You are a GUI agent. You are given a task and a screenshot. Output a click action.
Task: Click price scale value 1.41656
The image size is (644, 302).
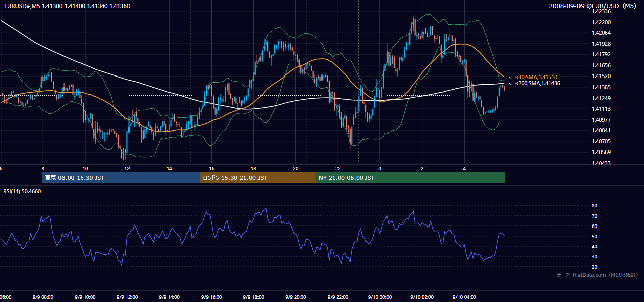[x=602, y=65]
